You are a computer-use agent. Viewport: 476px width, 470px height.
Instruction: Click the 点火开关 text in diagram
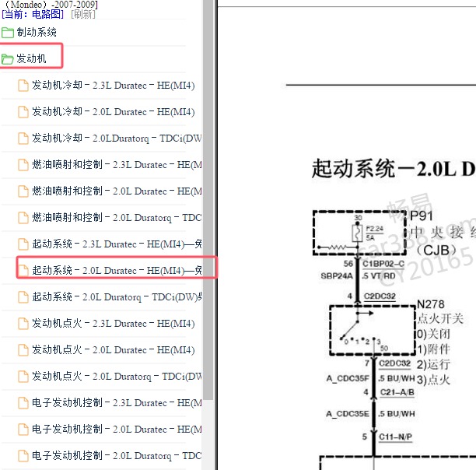tap(440, 319)
